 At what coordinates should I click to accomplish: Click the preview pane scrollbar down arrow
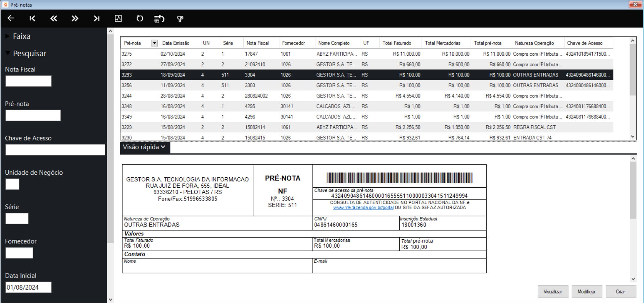pyautogui.click(x=633, y=279)
